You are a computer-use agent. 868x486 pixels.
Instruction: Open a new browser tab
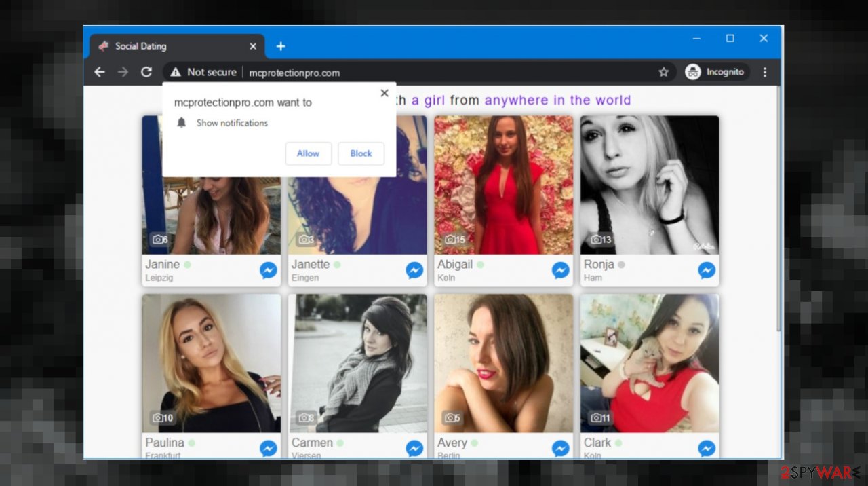(281, 46)
